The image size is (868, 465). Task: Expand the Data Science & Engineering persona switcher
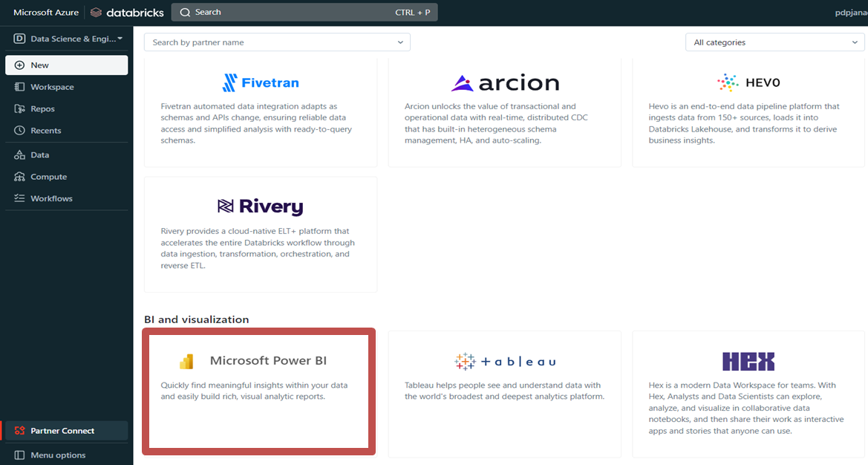65,38
